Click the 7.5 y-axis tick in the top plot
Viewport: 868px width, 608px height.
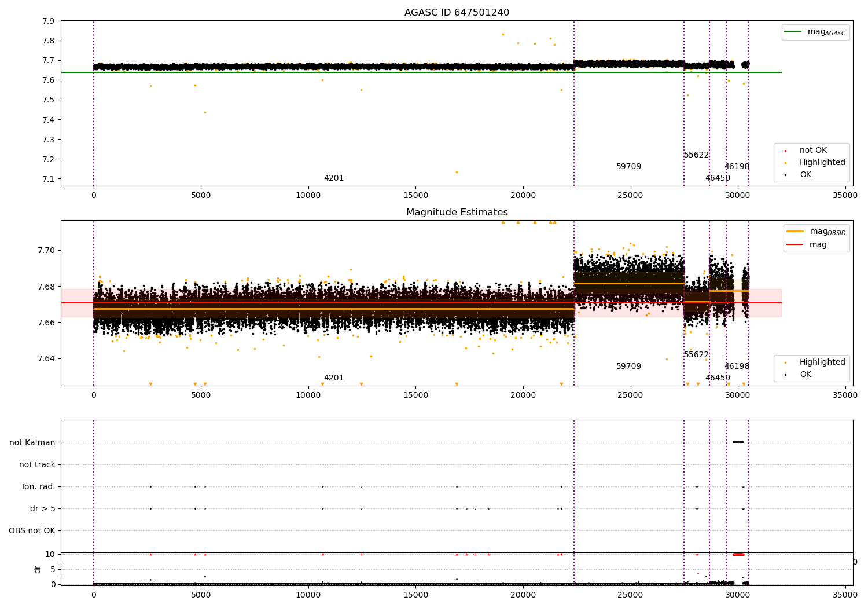click(49, 100)
